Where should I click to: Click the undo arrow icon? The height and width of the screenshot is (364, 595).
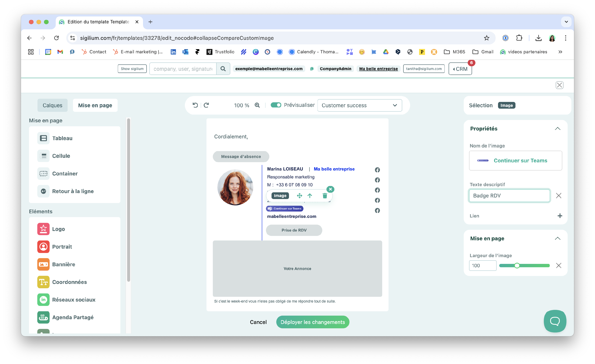tap(195, 105)
